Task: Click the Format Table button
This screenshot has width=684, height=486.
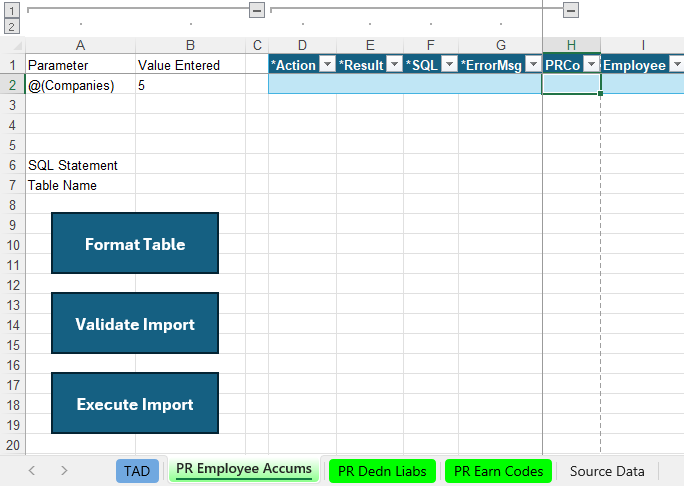Action: [135, 243]
